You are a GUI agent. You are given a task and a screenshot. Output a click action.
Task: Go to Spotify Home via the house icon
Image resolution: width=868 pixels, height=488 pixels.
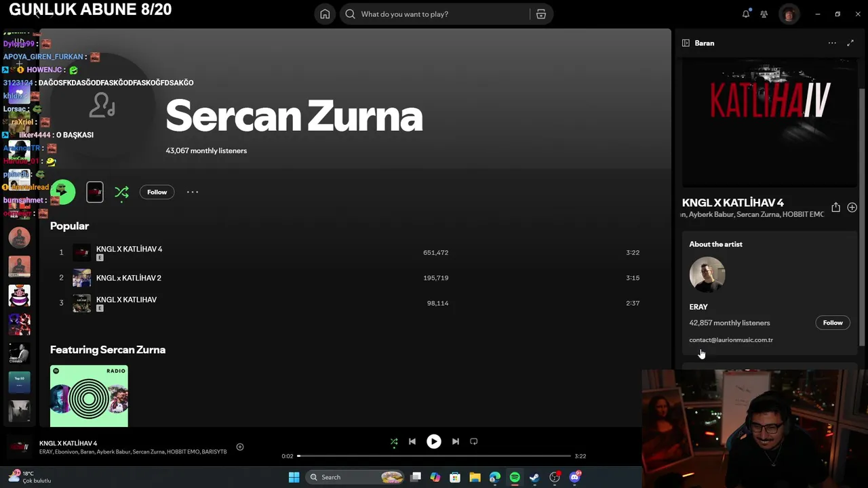[x=325, y=14]
